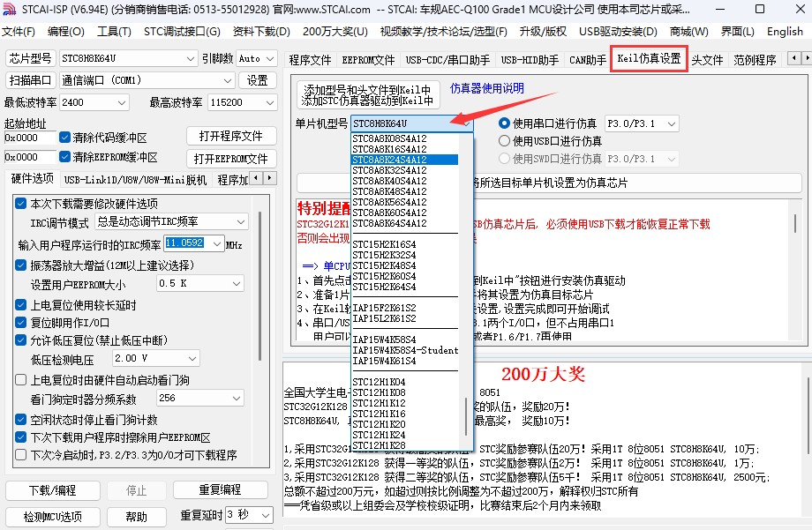Click hardware options panel vertical scrollbar

(x=260, y=287)
